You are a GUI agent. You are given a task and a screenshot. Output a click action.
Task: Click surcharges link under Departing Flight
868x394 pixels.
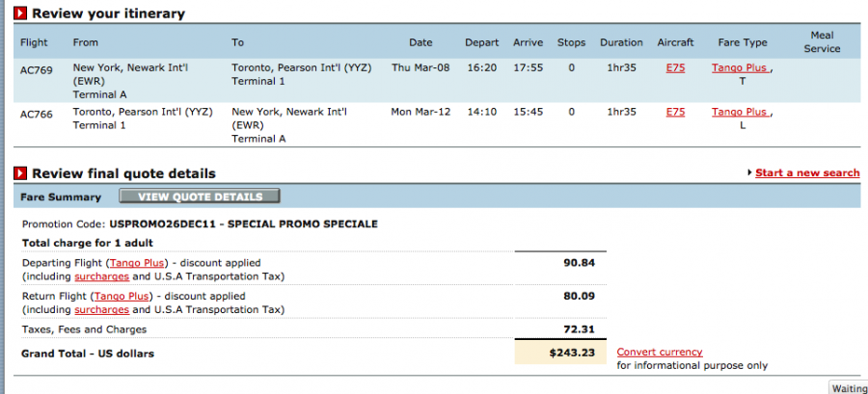point(101,276)
